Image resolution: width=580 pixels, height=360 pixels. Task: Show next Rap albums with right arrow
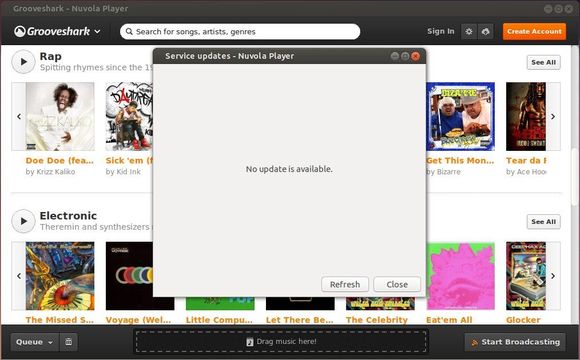[553, 117]
